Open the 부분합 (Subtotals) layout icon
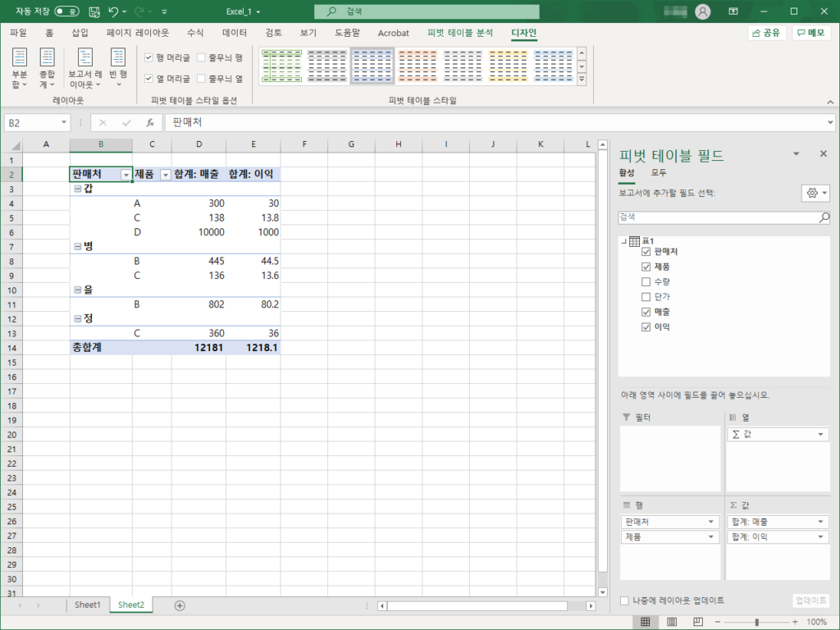Image resolution: width=840 pixels, height=630 pixels. (x=21, y=67)
